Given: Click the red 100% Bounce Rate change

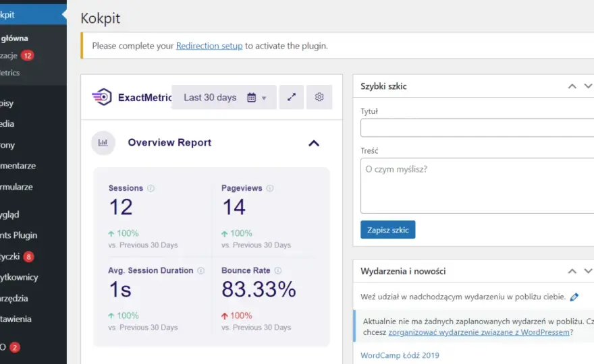Looking at the screenshot, I should [237, 315].
